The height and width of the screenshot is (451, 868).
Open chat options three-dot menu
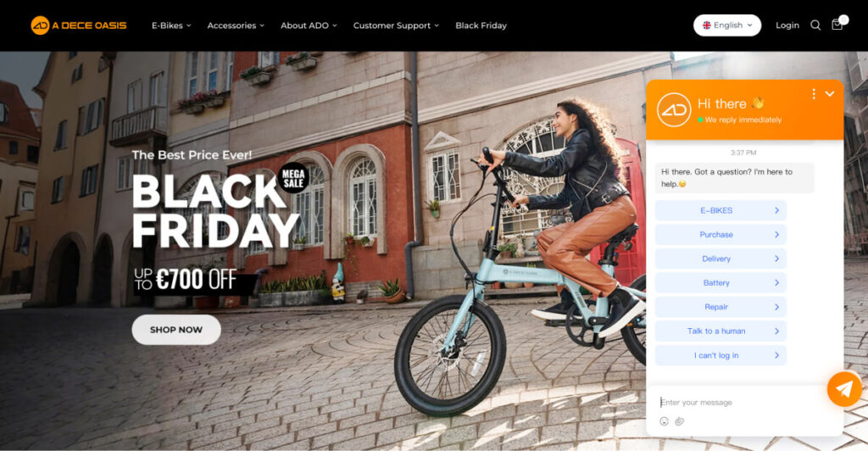coord(813,94)
